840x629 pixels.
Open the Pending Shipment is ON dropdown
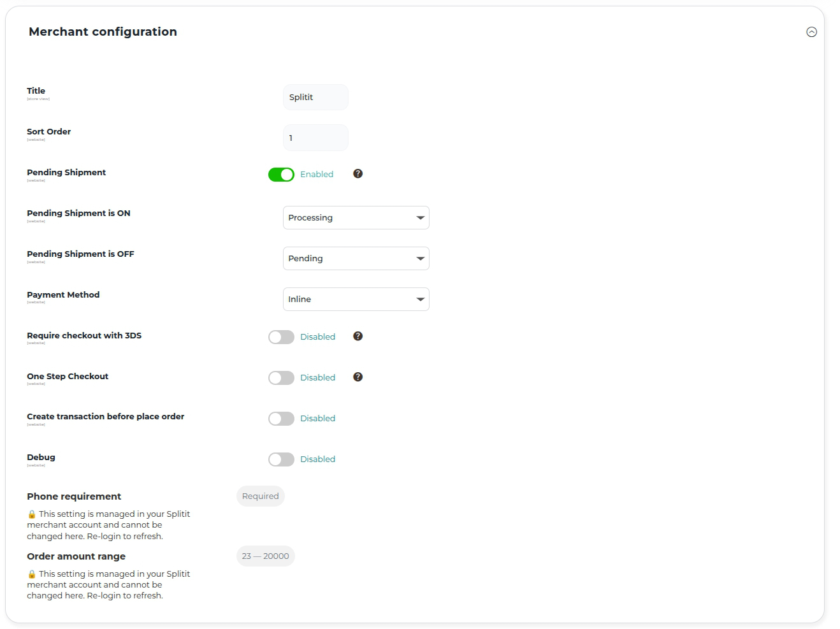356,218
